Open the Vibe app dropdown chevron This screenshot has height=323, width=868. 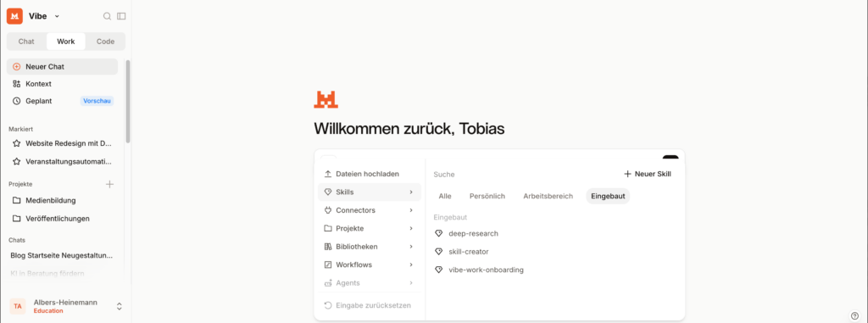(57, 17)
